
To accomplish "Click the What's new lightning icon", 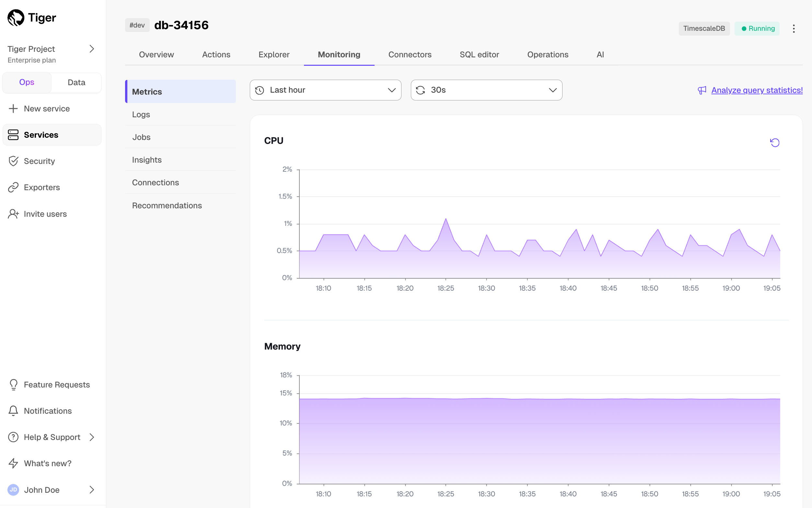I will pos(13,463).
